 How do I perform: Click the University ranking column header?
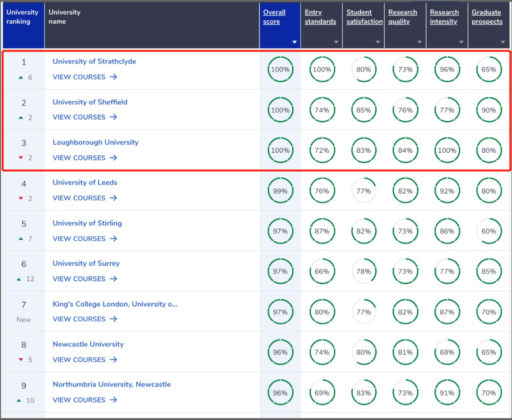(24, 26)
